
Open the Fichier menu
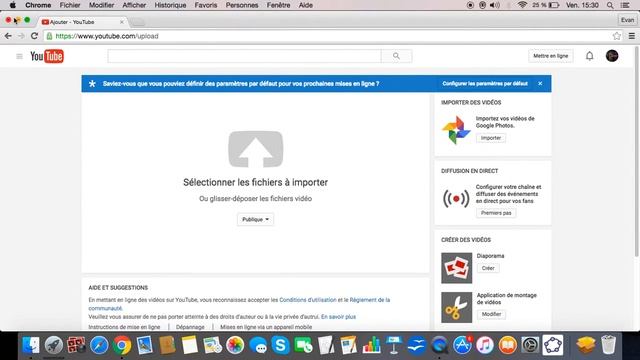pyautogui.click(x=70, y=5)
